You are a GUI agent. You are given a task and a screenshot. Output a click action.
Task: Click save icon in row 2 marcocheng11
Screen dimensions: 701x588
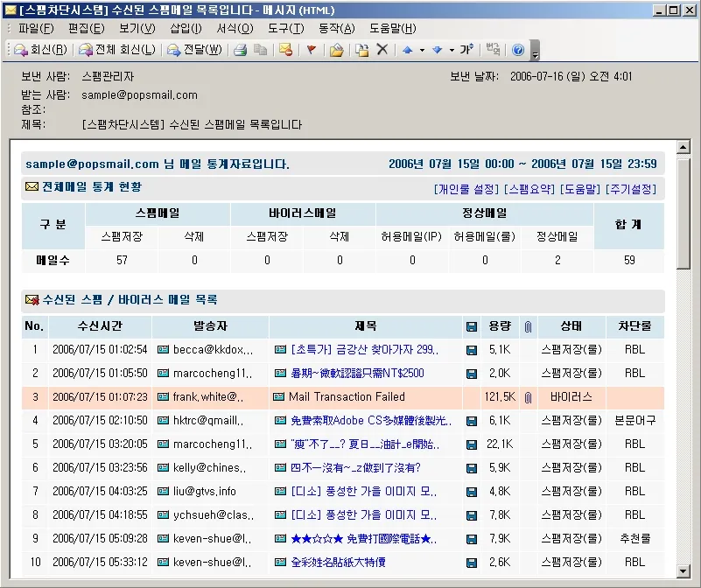471,374
